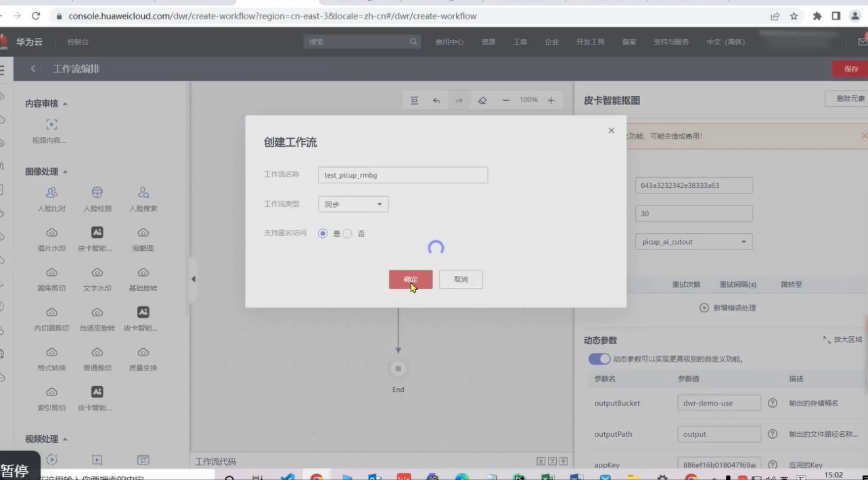Select the 内切圆裁切 node icon
868x480 pixels.
click(x=51, y=312)
